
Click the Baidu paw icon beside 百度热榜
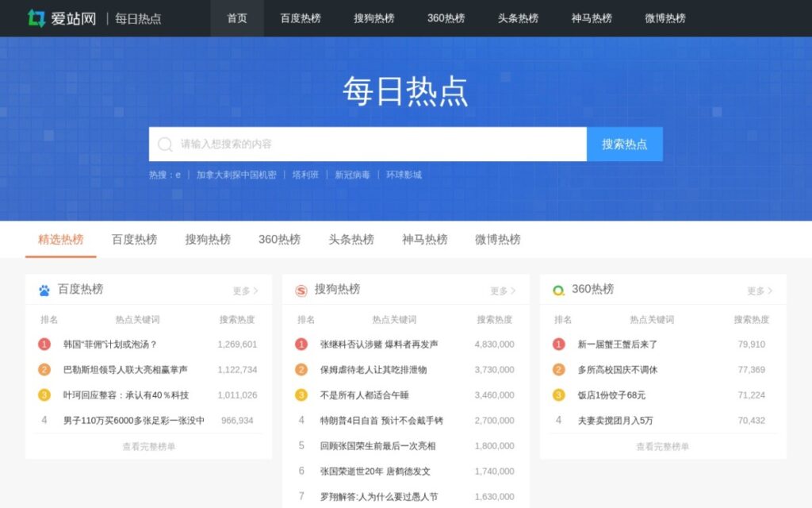coord(44,291)
